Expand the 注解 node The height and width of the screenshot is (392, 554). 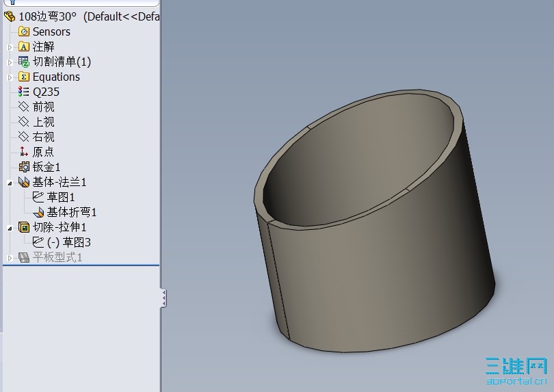coord(10,47)
